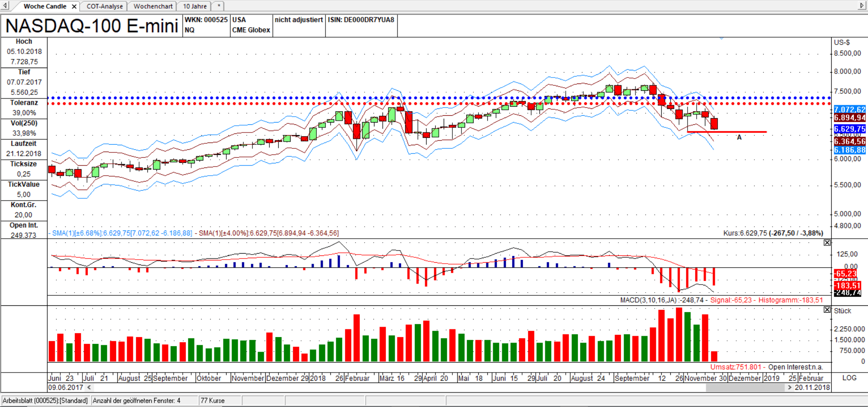Click the MACD value label -248,74
The image size is (868, 407).
[x=847, y=293]
